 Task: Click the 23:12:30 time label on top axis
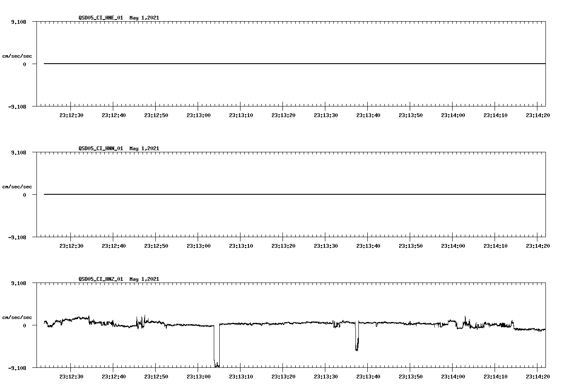(71, 115)
